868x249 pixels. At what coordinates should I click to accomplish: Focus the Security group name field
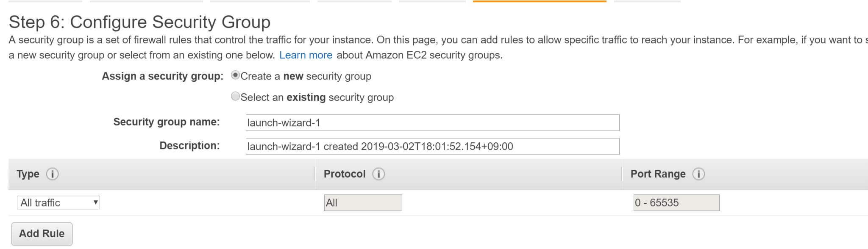tap(432, 123)
